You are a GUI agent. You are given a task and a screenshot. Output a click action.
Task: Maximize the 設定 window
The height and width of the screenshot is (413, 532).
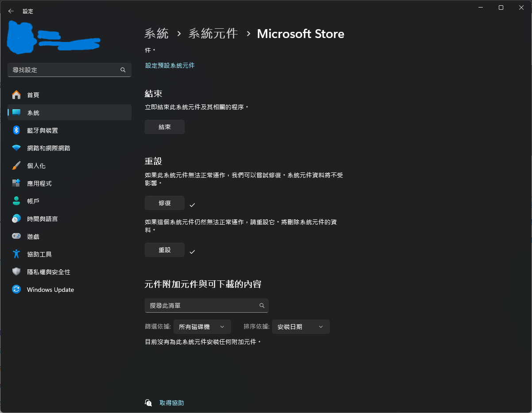(x=501, y=8)
